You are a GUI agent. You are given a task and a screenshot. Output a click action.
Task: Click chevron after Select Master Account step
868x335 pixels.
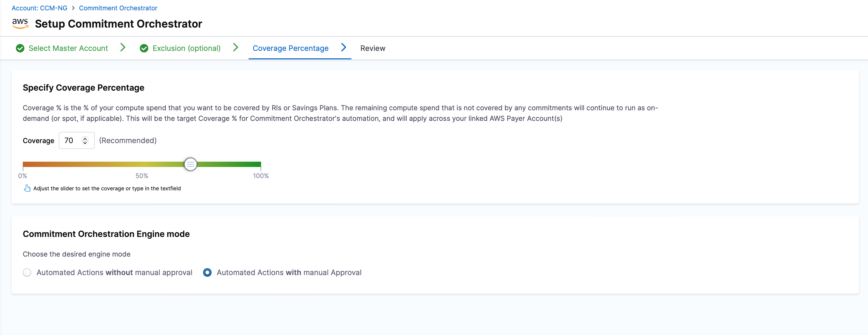[123, 47]
